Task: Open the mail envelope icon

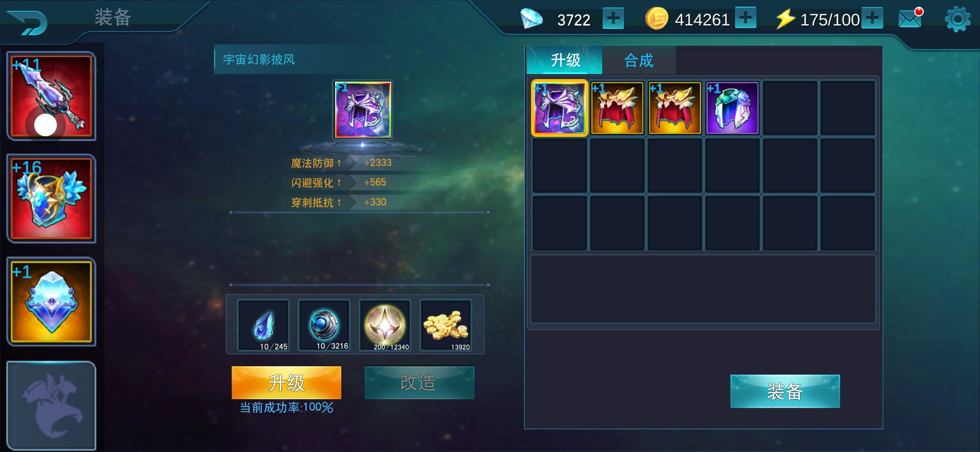Action: (x=910, y=18)
